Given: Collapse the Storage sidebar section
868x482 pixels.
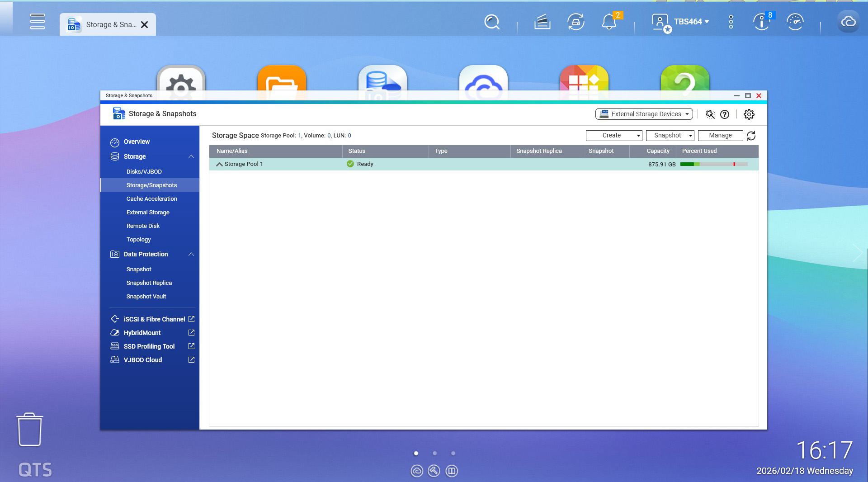Looking at the screenshot, I should click(x=191, y=156).
